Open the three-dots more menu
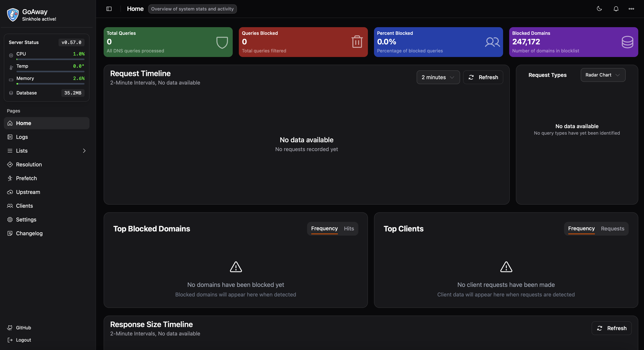The image size is (644, 350). (631, 9)
